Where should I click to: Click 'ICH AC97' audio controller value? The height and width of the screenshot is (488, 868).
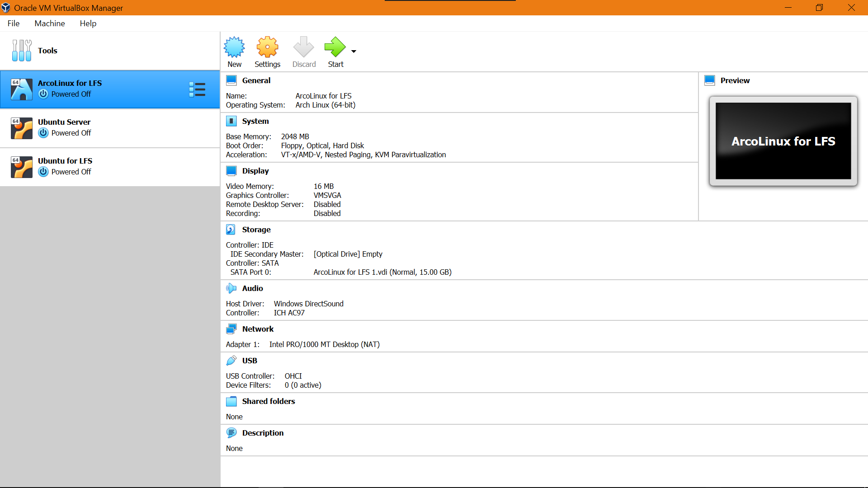click(289, 313)
